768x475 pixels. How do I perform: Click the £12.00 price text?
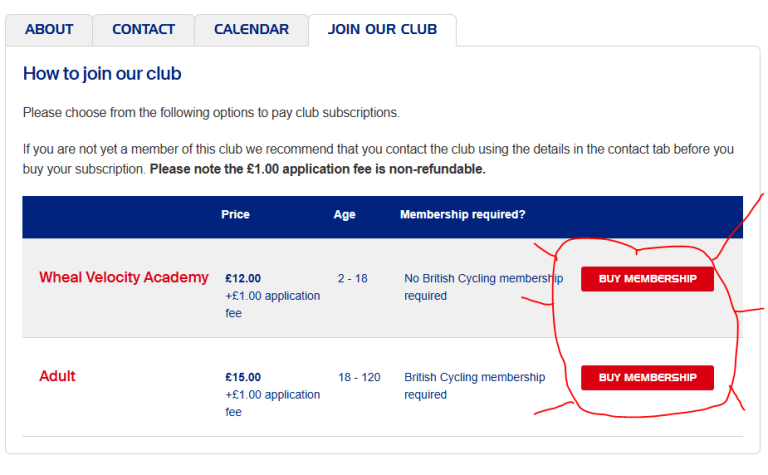243,279
